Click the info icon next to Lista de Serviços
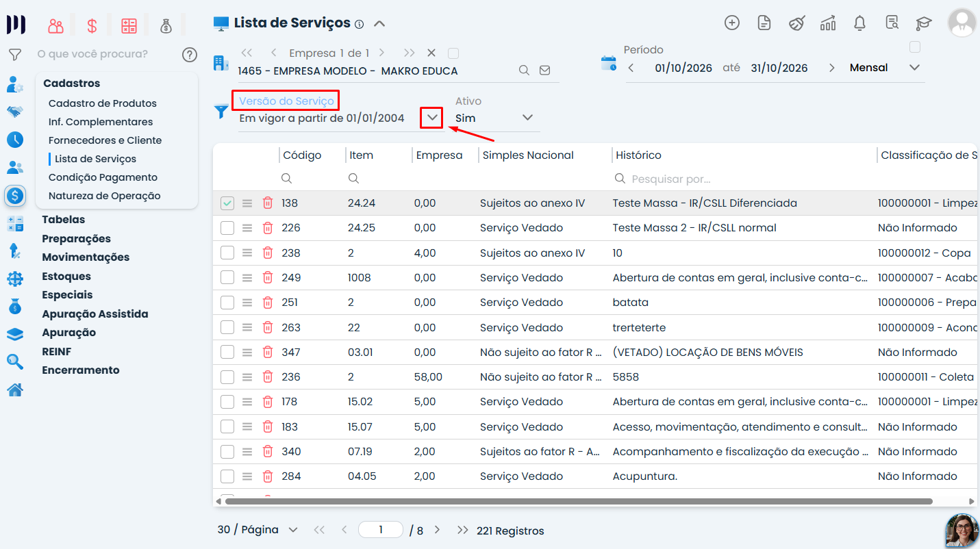 359,24
